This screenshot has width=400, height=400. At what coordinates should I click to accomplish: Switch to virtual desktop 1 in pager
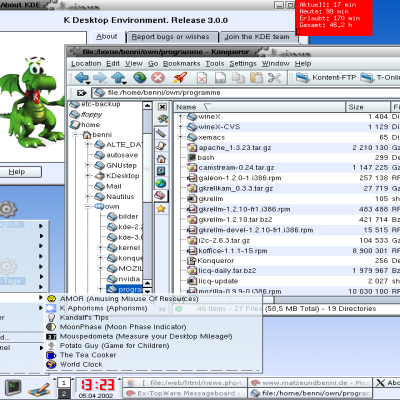coord(64,383)
